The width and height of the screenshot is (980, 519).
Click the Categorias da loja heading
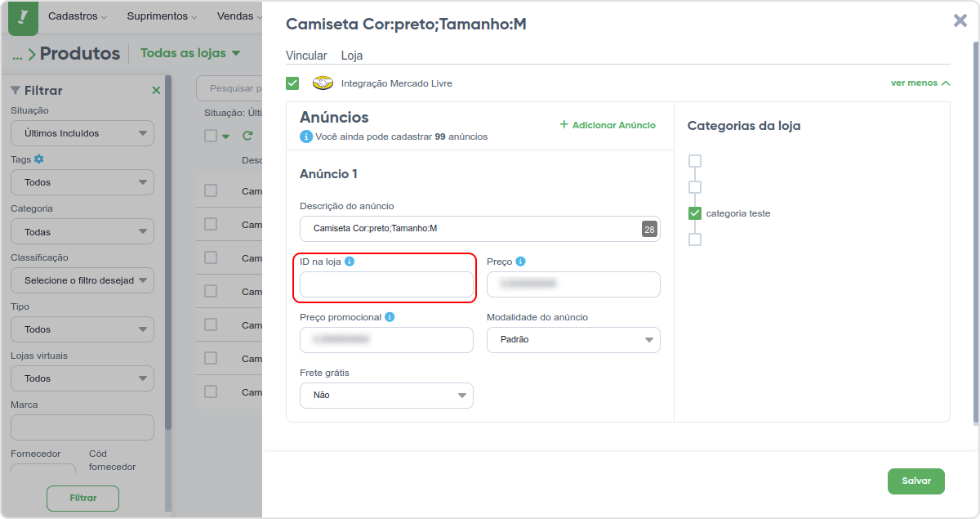point(744,126)
